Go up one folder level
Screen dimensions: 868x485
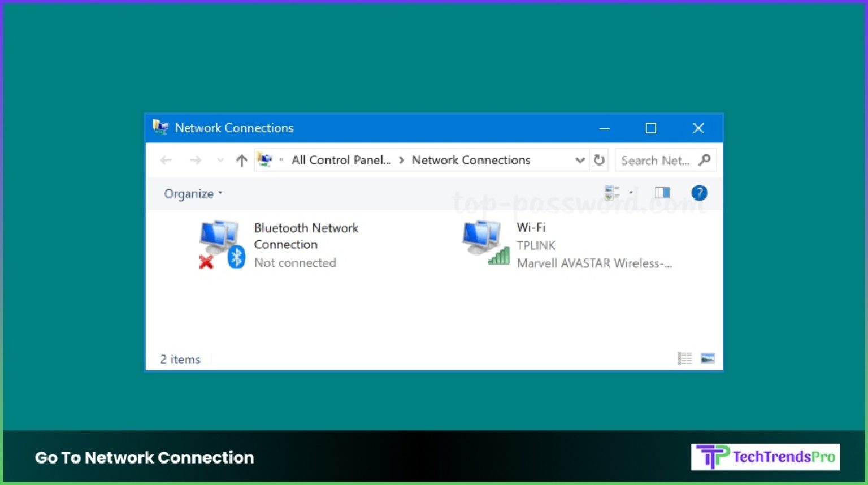pyautogui.click(x=241, y=161)
